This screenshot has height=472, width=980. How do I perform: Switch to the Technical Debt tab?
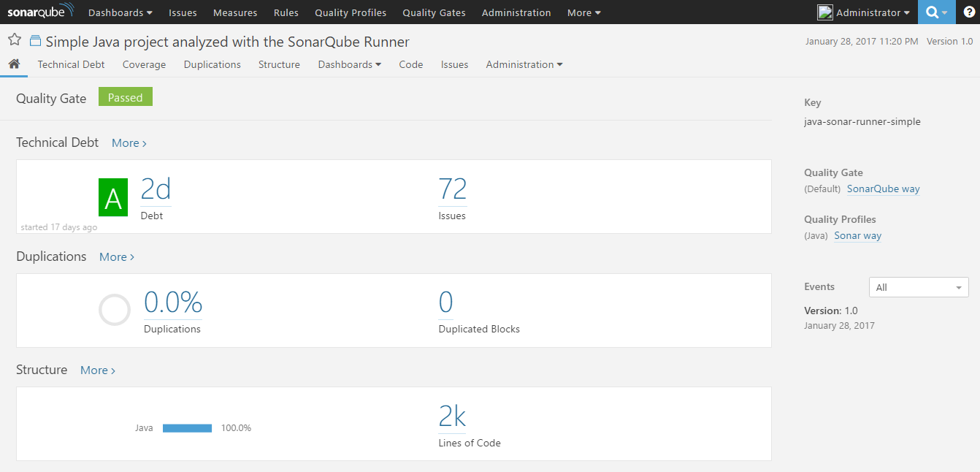(72, 64)
